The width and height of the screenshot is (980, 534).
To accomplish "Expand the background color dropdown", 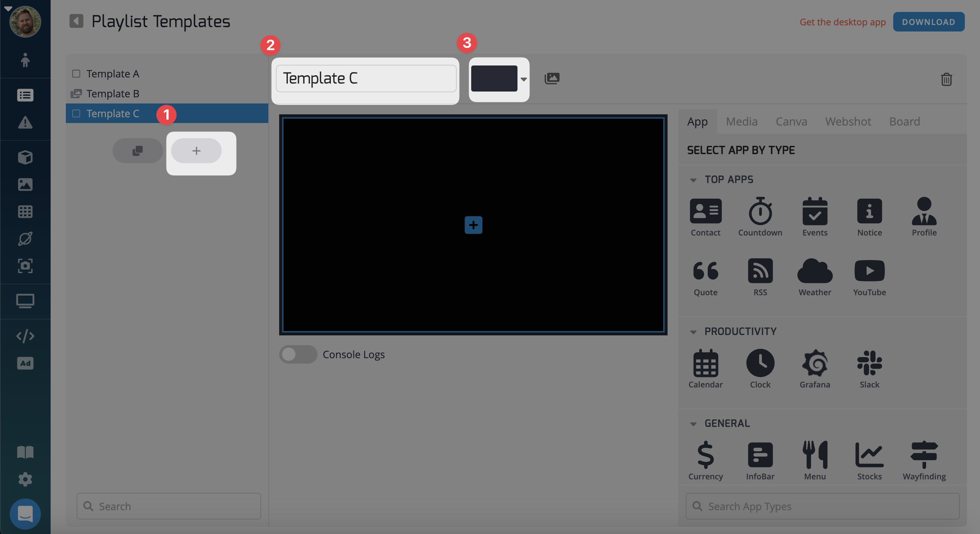I will [523, 79].
